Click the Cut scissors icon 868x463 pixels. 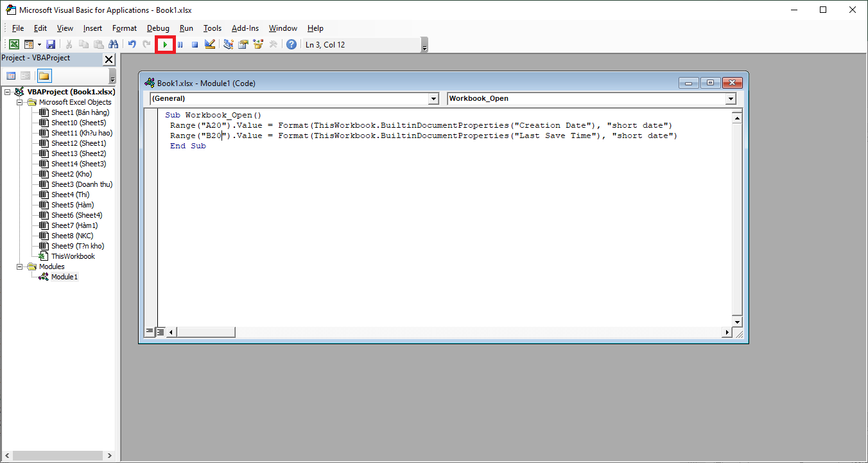click(x=69, y=44)
